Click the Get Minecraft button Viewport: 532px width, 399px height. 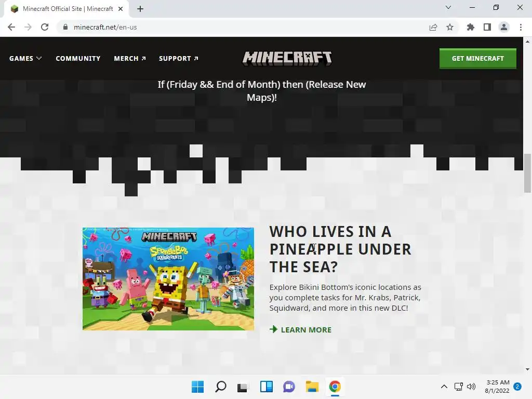(478, 58)
